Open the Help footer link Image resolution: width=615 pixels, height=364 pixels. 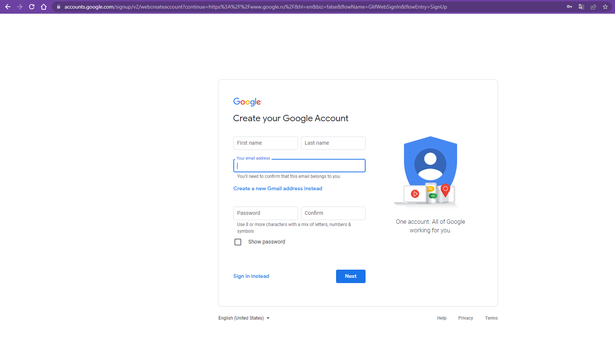click(442, 318)
